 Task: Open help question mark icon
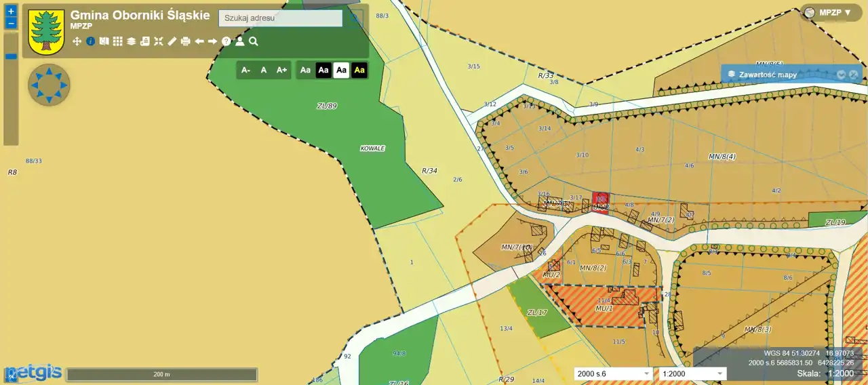click(226, 41)
